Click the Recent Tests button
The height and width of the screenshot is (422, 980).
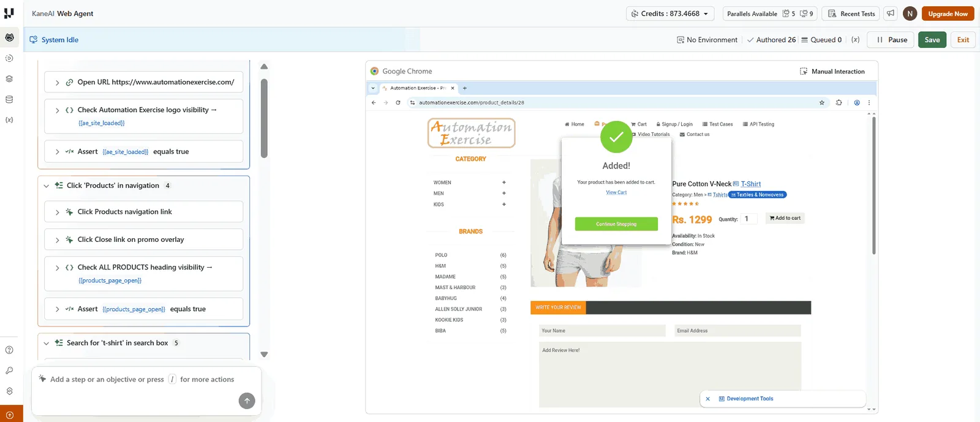851,13
